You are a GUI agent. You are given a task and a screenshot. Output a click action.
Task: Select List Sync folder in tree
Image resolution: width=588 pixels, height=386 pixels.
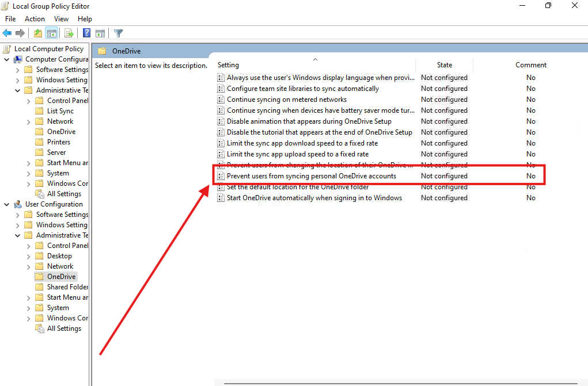[x=60, y=111]
